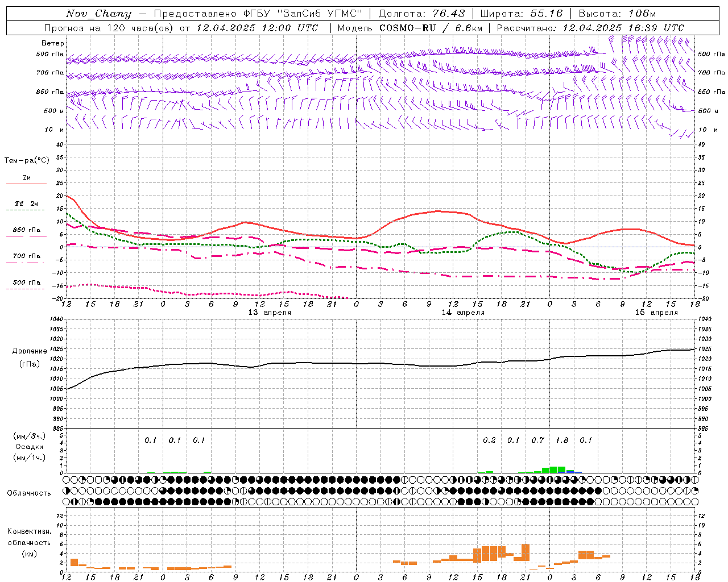
Task: Click the computed time "12.04.2025 16:39 UTC"
Action: (623, 28)
